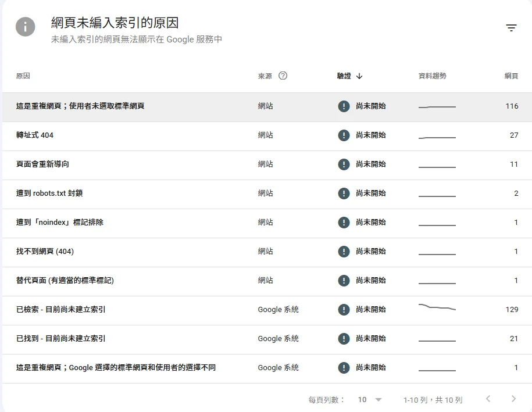Click 網站 source in 轉址式 404 row
The width and height of the screenshot is (532, 412).
pyautogui.click(x=265, y=135)
